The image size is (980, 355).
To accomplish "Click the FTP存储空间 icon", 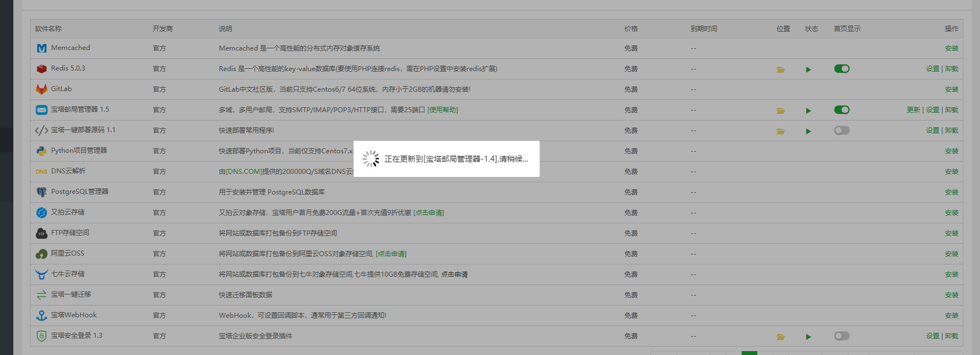I will (x=42, y=233).
